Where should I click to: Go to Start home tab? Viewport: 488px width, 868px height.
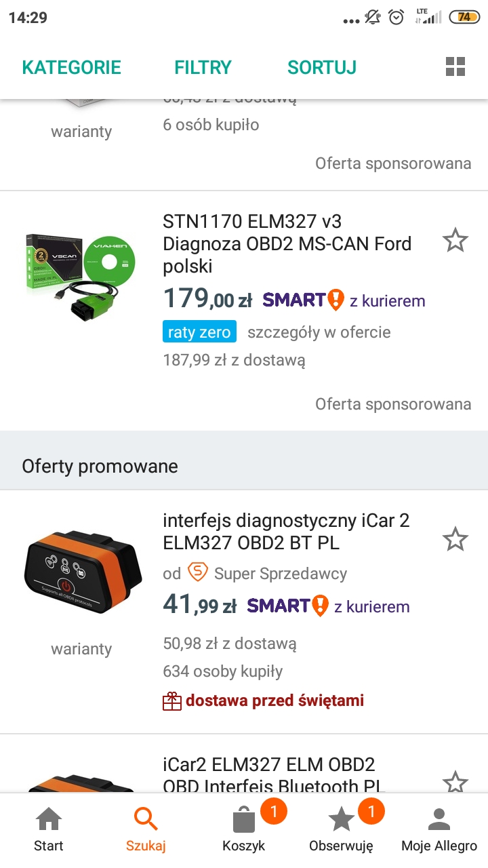(x=49, y=829)
